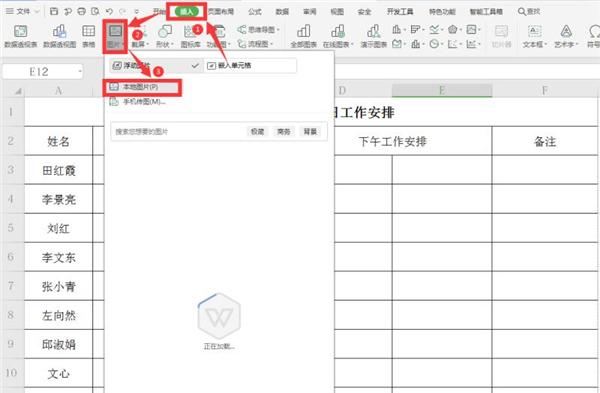Select row 5 header
The image size is (600, 393).
(x=11, y=228)
